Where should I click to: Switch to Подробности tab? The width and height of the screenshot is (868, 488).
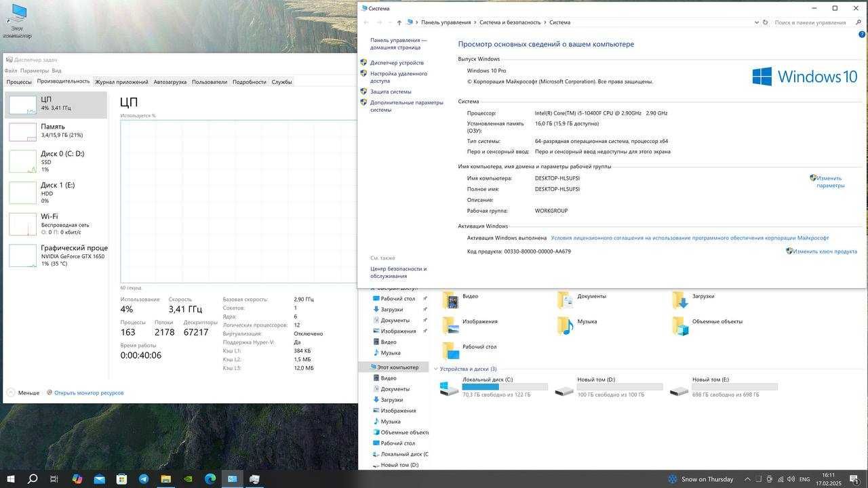click(250, 82)
